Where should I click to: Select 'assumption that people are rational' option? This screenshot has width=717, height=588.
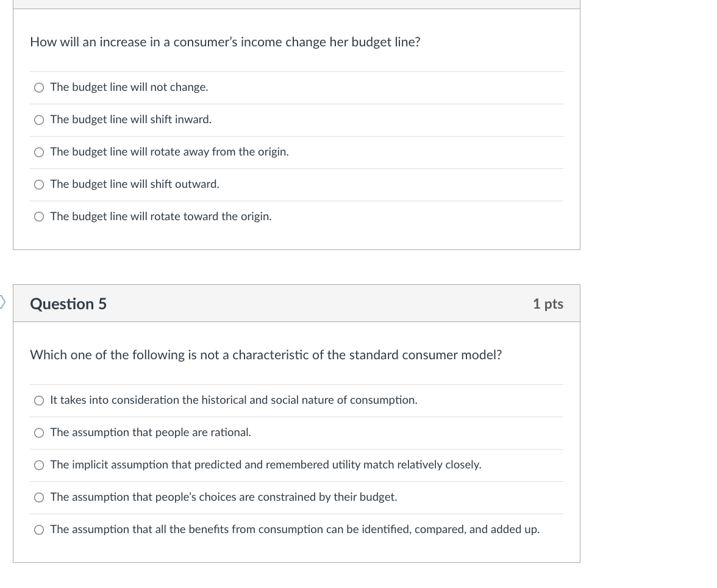click(39, 433)
